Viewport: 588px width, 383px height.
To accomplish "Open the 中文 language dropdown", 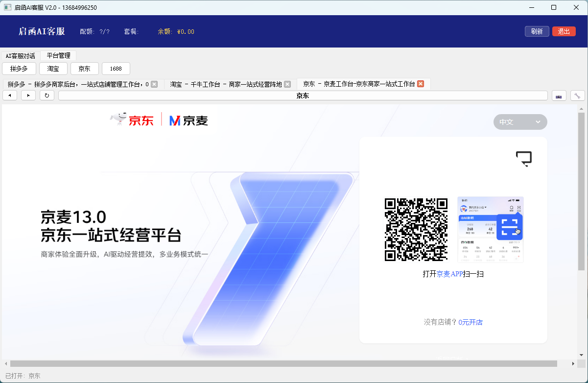I will 520,122.
